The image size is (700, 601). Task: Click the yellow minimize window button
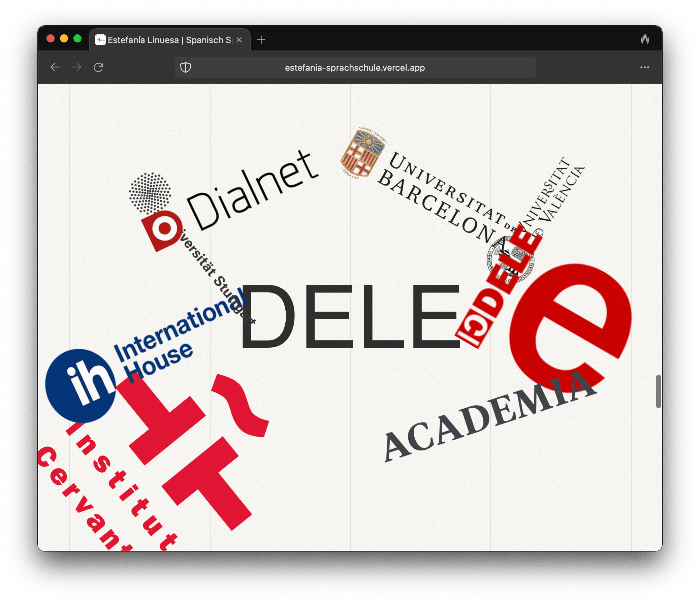pos(64,38)
